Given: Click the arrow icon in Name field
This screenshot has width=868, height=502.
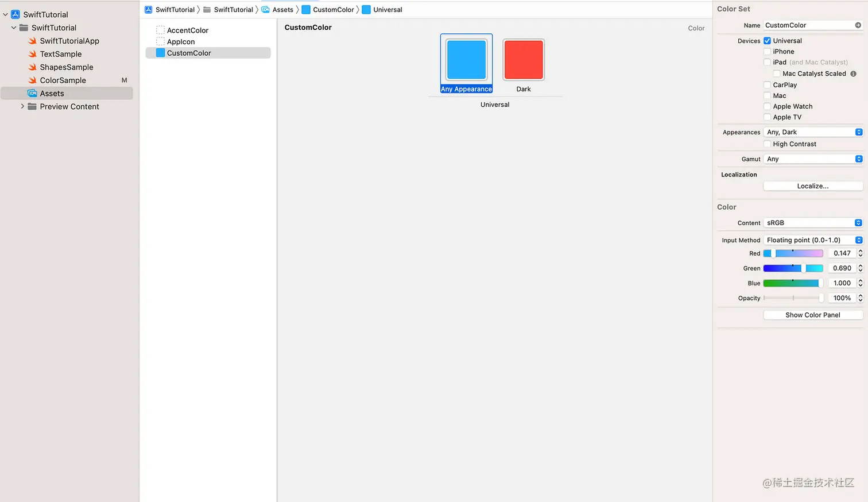Looking at the screenshot, I should pos(858,25).
